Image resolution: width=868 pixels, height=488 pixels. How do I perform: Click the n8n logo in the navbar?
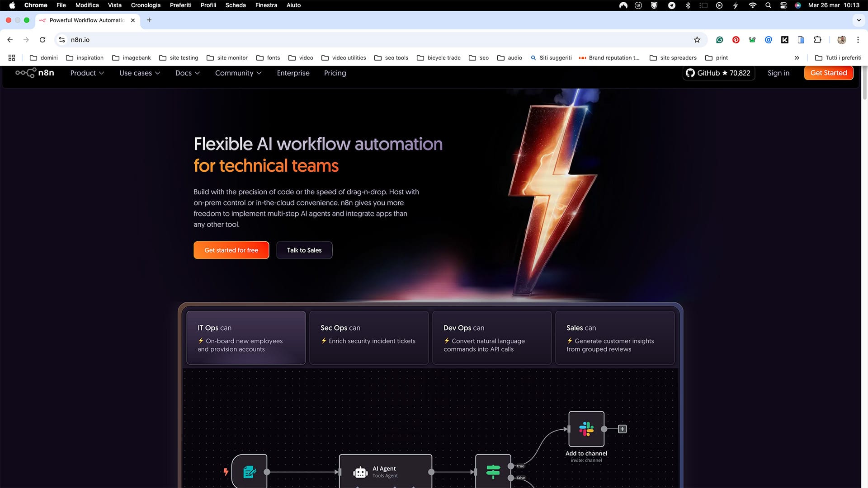(35, 73)
